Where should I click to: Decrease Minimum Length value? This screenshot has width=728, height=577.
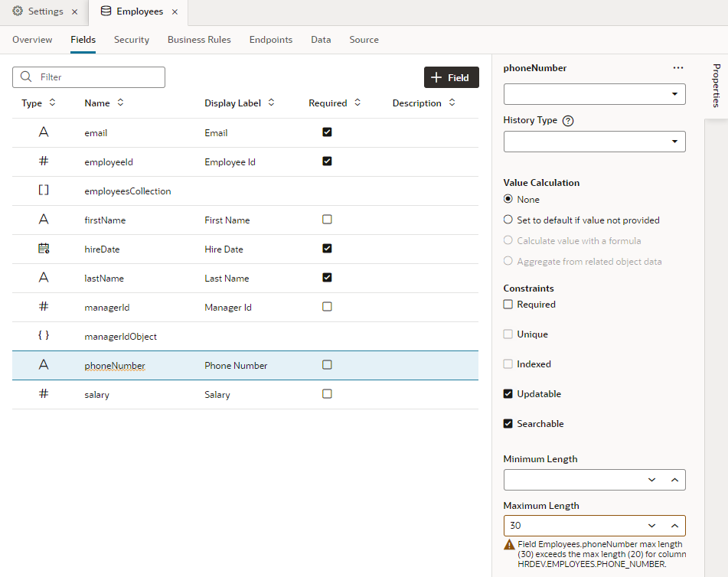coord(652,480)
